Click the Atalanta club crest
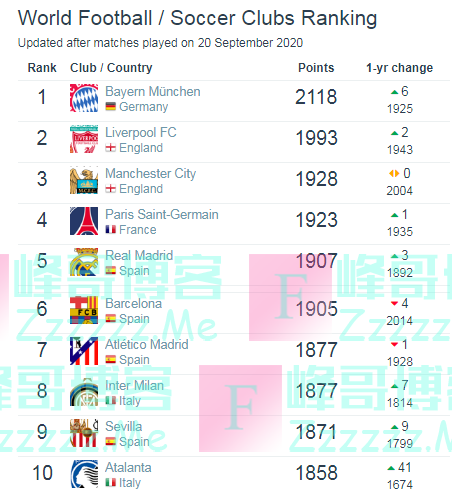This screenshot has width=452, height=495. tap(84, 474)
